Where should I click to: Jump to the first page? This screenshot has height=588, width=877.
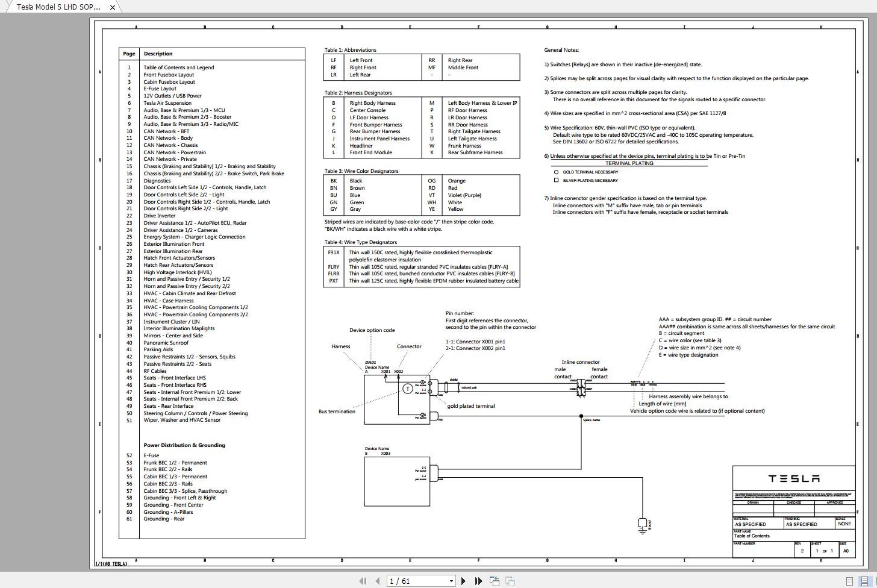click(x=363, y=581)
